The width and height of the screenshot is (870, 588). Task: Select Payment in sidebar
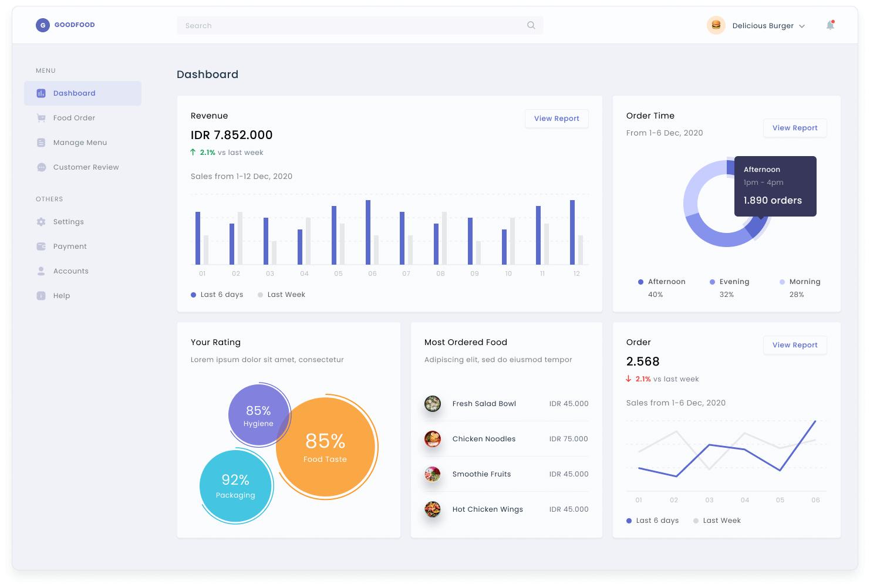83,246
